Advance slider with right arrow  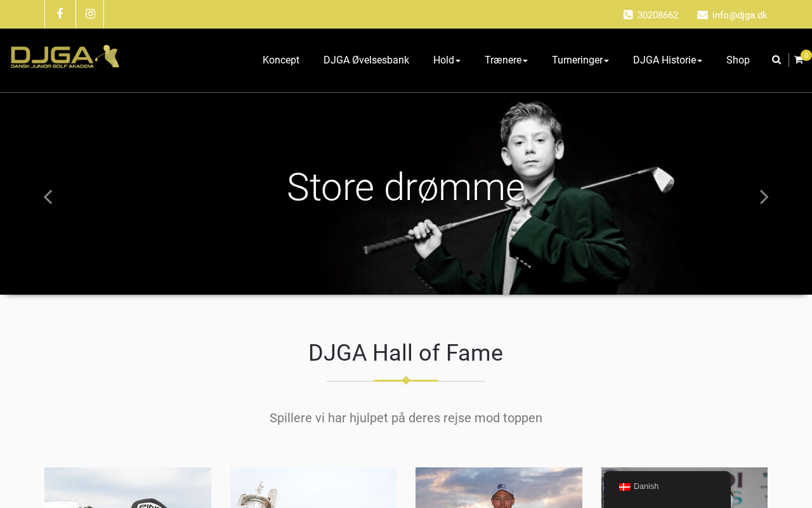coord(764,197)
